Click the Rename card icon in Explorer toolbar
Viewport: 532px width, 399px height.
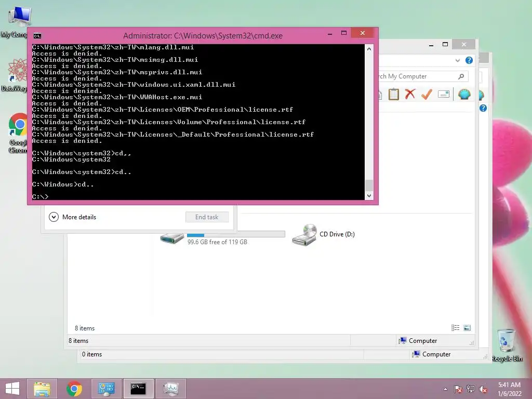[x=444, y=94]
